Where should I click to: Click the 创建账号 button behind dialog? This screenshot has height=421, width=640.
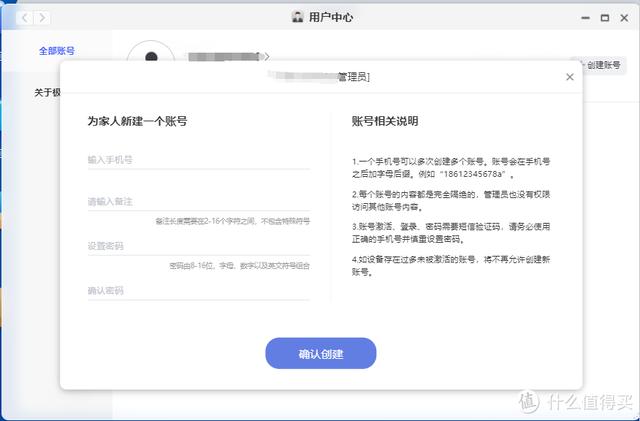click(x=601, y=65)
